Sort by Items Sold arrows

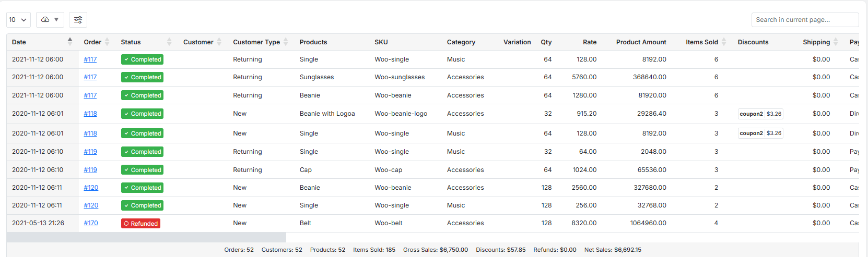(x=724, y=42)
